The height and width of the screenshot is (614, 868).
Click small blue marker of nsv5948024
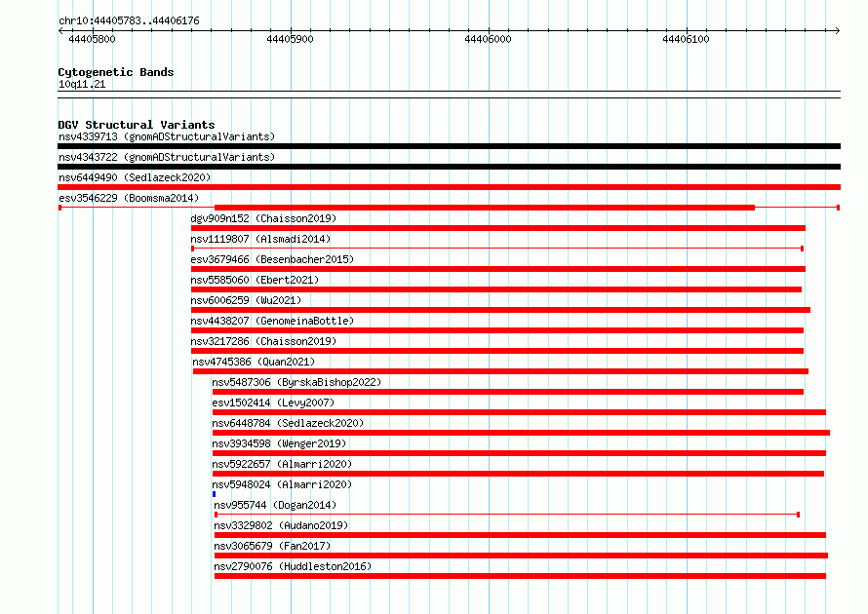215,494
